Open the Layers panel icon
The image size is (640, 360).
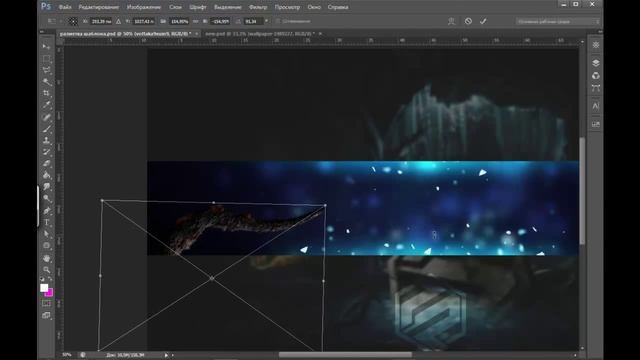(596, 63)
